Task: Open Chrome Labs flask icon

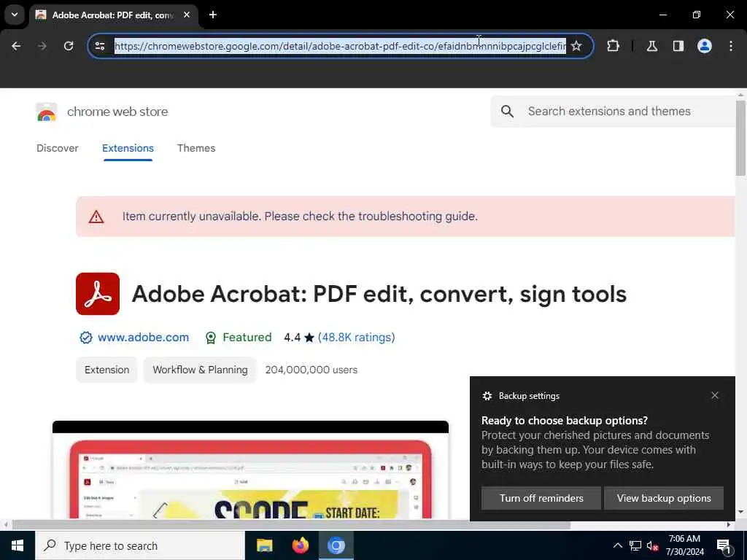Action: [x=652, y=46]
